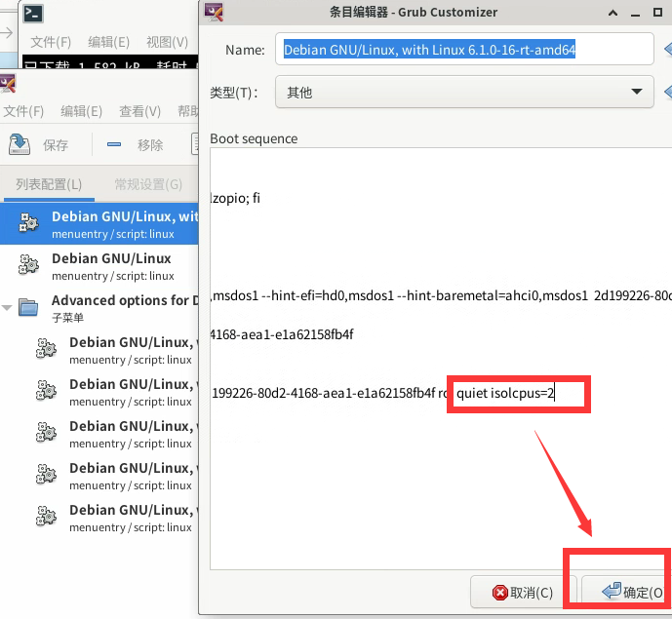Click the folder icon of Advanced options submenu
This screenshot has width=672, height=619.
28,307
